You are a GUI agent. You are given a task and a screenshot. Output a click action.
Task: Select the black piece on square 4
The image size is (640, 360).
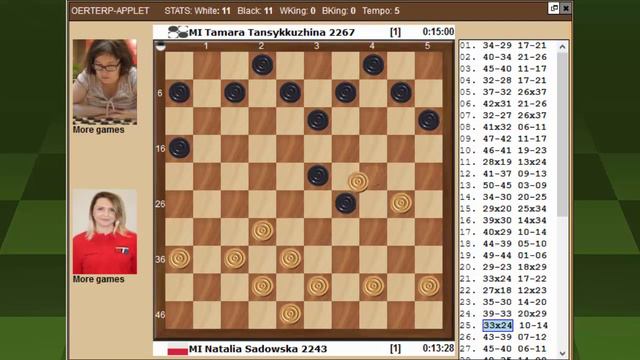373,64
